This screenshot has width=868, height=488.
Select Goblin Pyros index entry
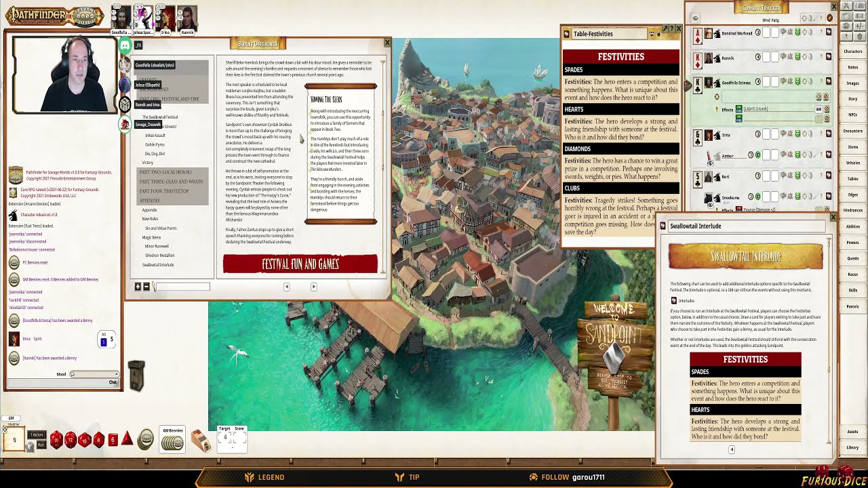pyautogui.click(x=155, y=144)
